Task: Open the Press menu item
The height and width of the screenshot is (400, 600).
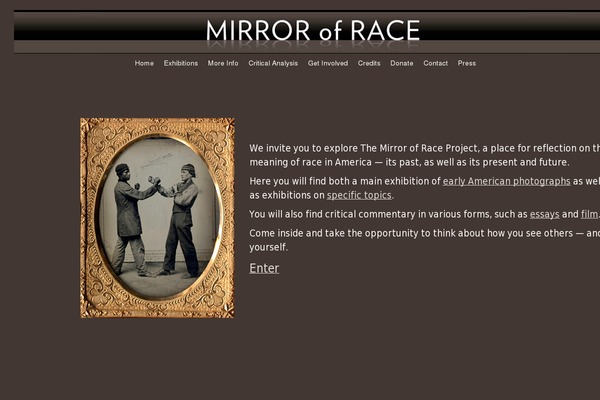Action: coord(466,63)
